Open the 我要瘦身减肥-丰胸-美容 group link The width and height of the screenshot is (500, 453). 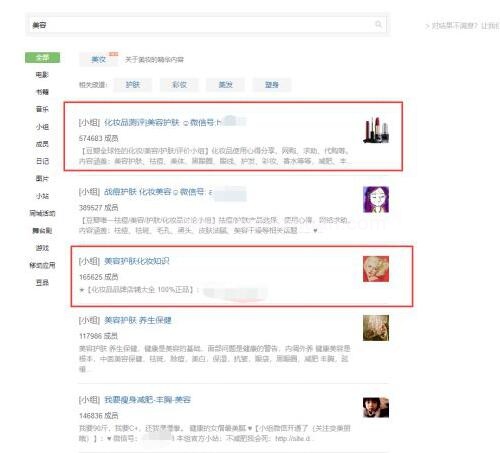pos(147,400)
